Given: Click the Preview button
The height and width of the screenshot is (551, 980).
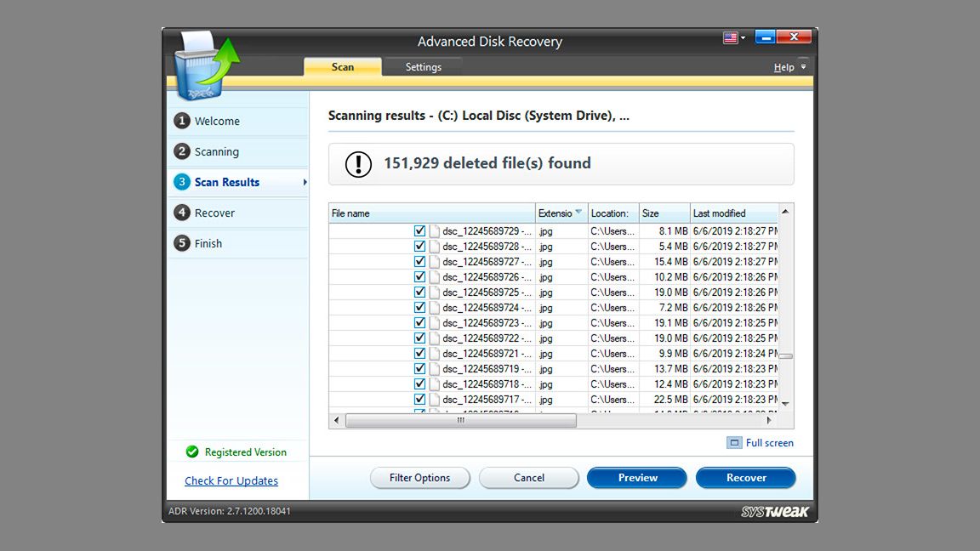Looking at the screenshot, I should point(637,478).
